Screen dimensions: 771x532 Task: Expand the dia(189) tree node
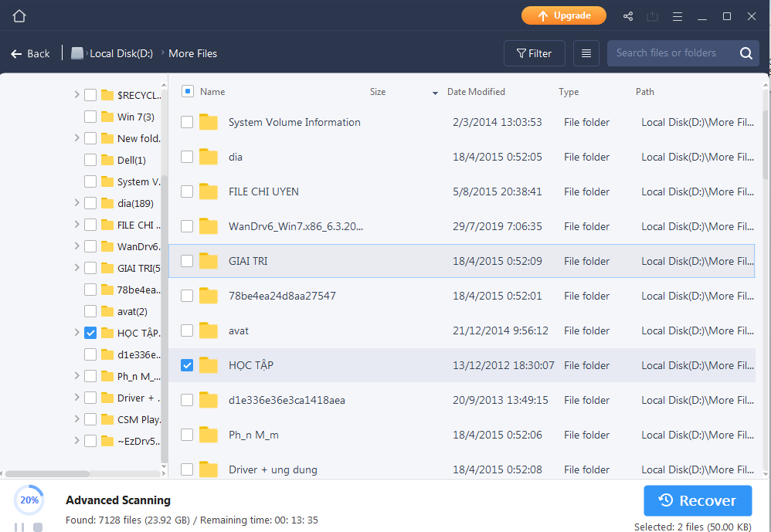(76, 203)
